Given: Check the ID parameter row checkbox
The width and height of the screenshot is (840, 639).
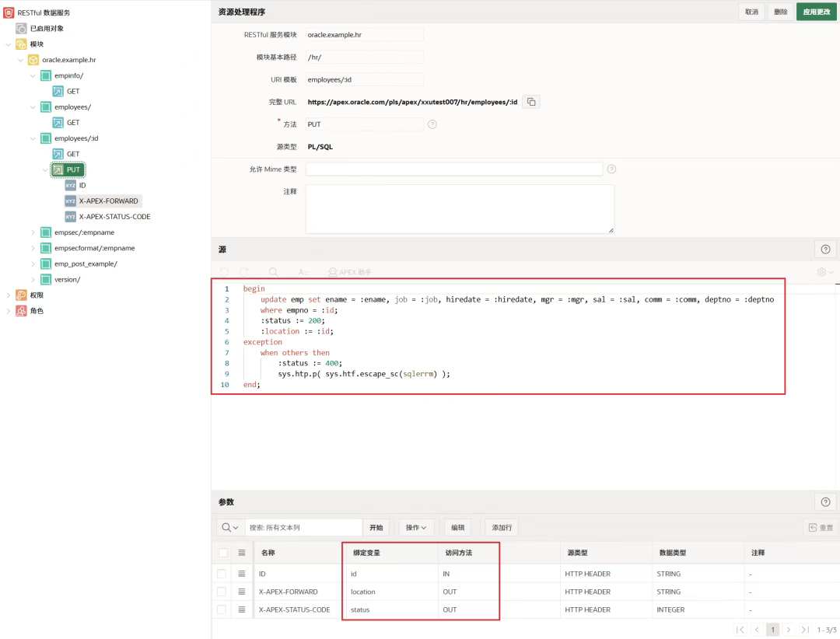Looking at the screenshot, I should pos(221,574).
